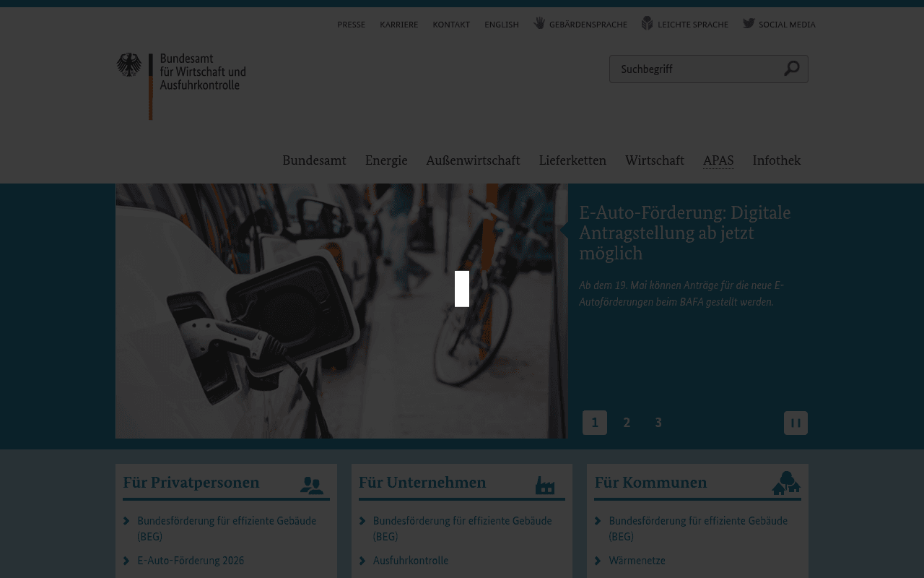924x578 pixels.
Task: Open the Gebärdensprache link
Action: click(x=588, y=25)
